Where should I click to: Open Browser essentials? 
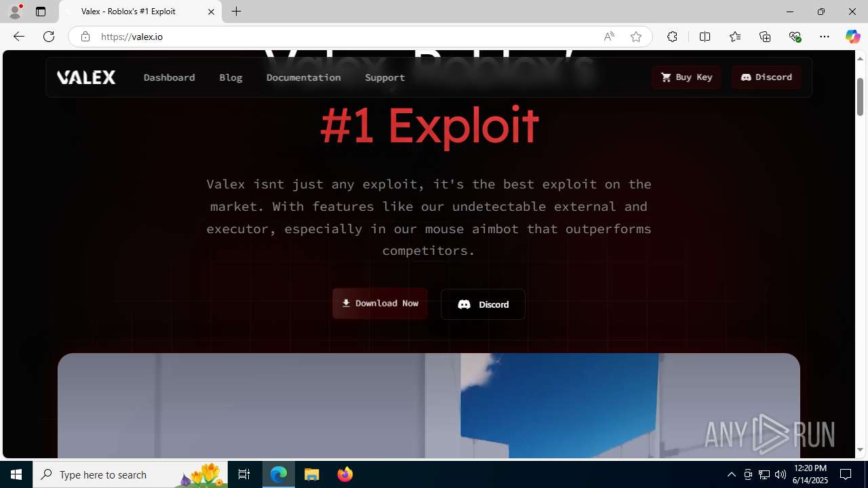click(x=795, y=37)
